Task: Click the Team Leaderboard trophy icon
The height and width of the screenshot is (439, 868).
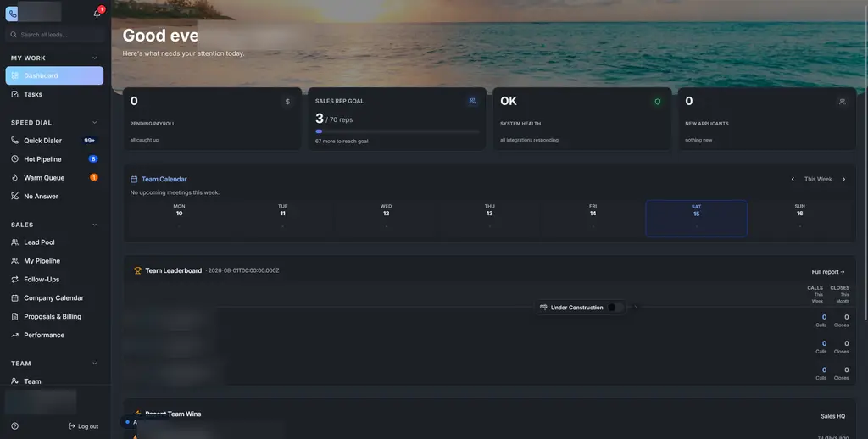Action: (138, 270)
